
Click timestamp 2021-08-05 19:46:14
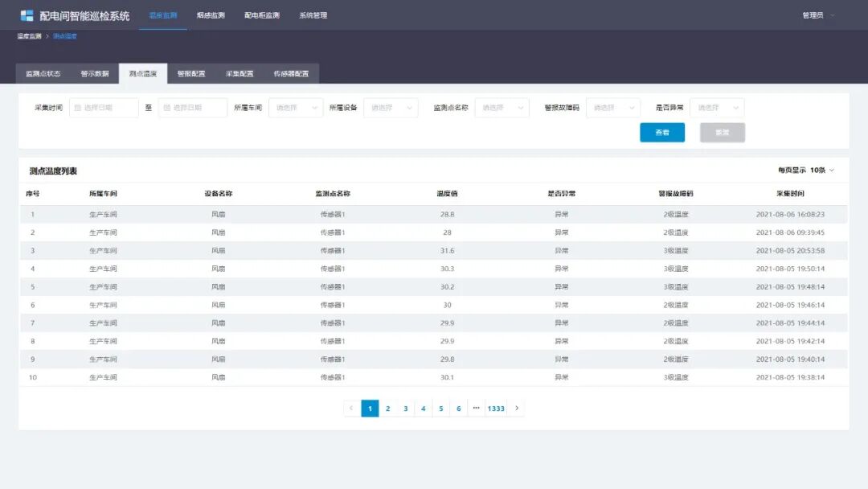pos(790,305)
